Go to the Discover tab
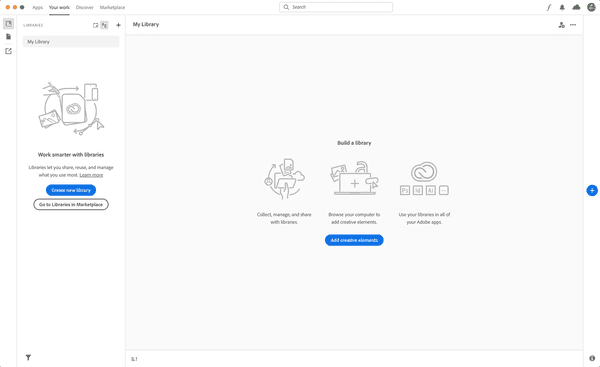 pyautogui.click(x=85, y=7)
